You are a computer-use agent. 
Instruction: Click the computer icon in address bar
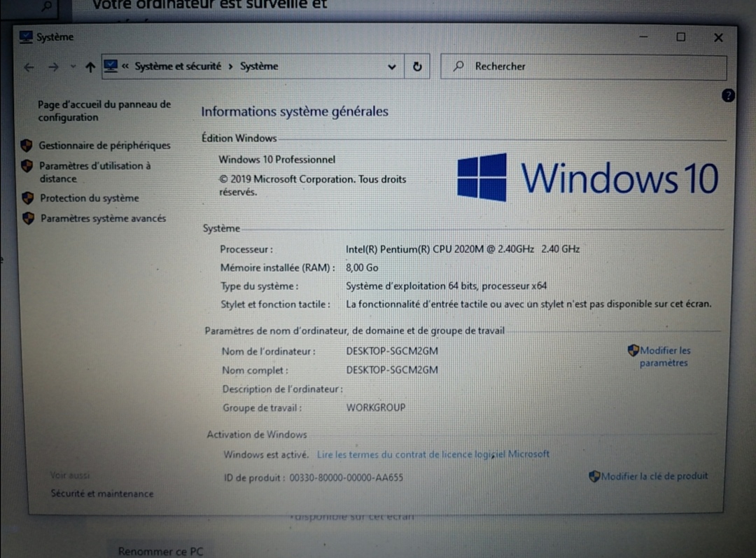(111, 66)
